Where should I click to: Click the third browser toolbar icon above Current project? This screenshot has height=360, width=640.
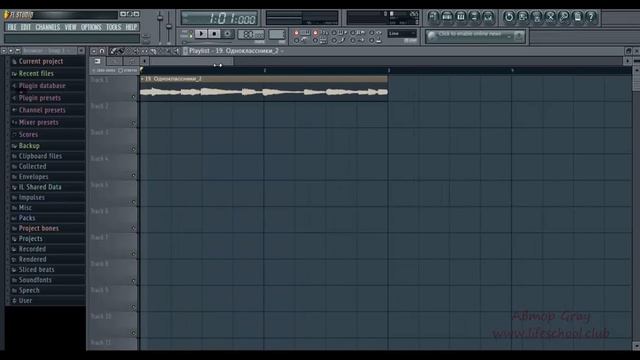(18, 51)
